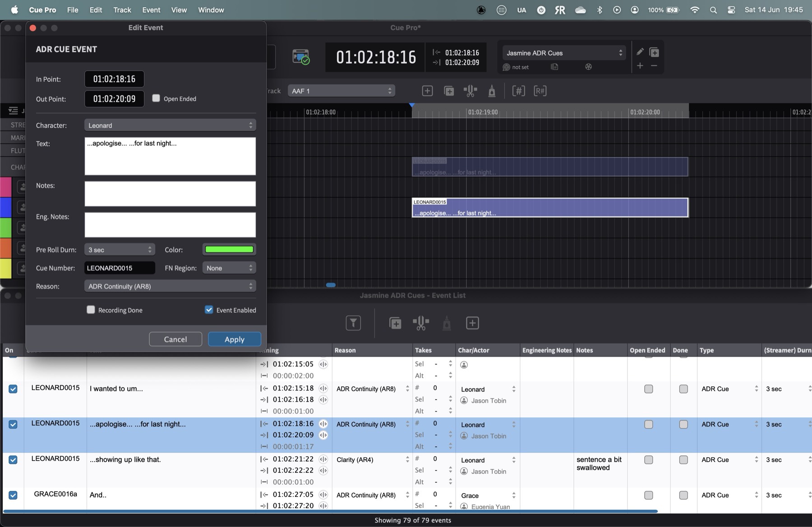Click the actor icon beside Eugenia Yuan
This screenshot has height=527, width=812.
coord(464,507)
